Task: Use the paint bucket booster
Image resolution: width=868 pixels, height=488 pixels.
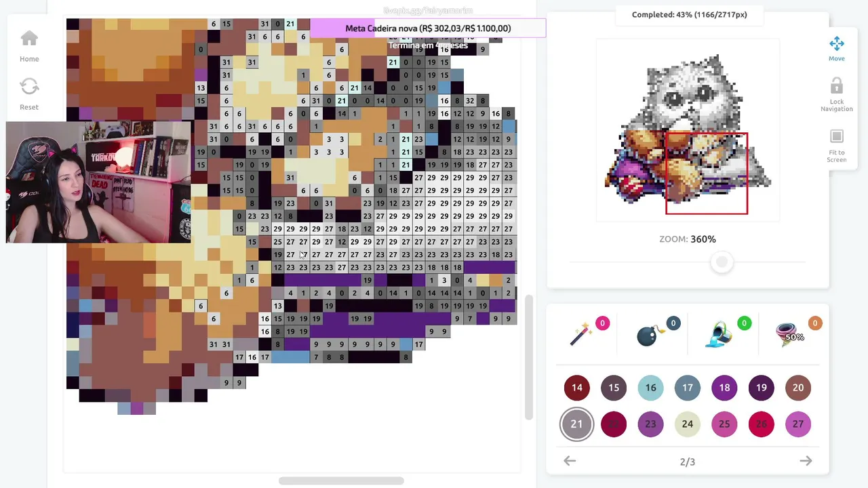Action: [x=720, y=334]
